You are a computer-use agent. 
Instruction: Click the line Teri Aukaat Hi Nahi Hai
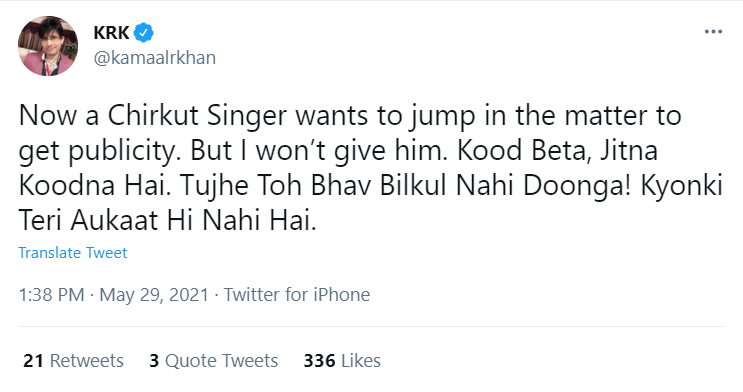pyautogui.click(x=167, y=221)
